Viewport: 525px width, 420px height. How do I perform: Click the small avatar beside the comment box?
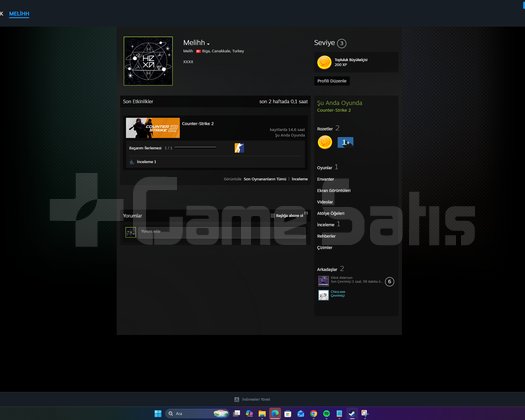(131, 232)
